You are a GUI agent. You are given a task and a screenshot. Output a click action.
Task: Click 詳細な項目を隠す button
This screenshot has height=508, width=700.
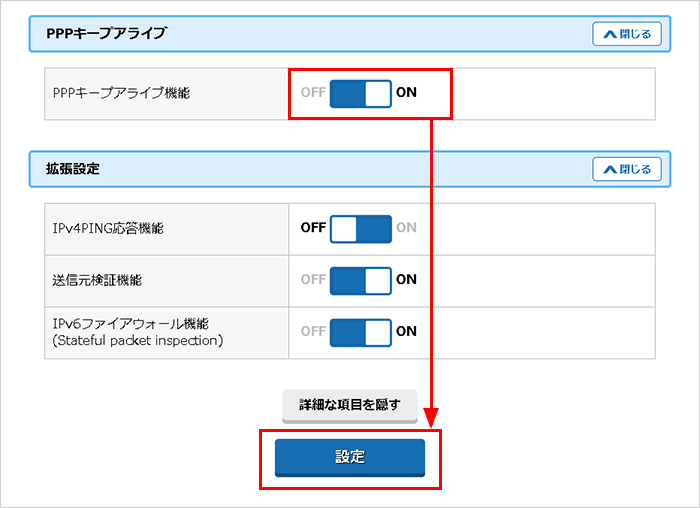(x=350, y=405)
